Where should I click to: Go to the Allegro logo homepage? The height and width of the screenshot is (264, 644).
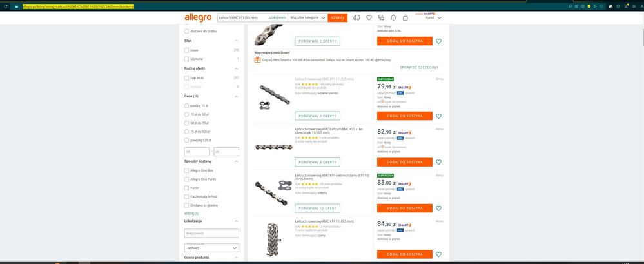pos(198,17)
